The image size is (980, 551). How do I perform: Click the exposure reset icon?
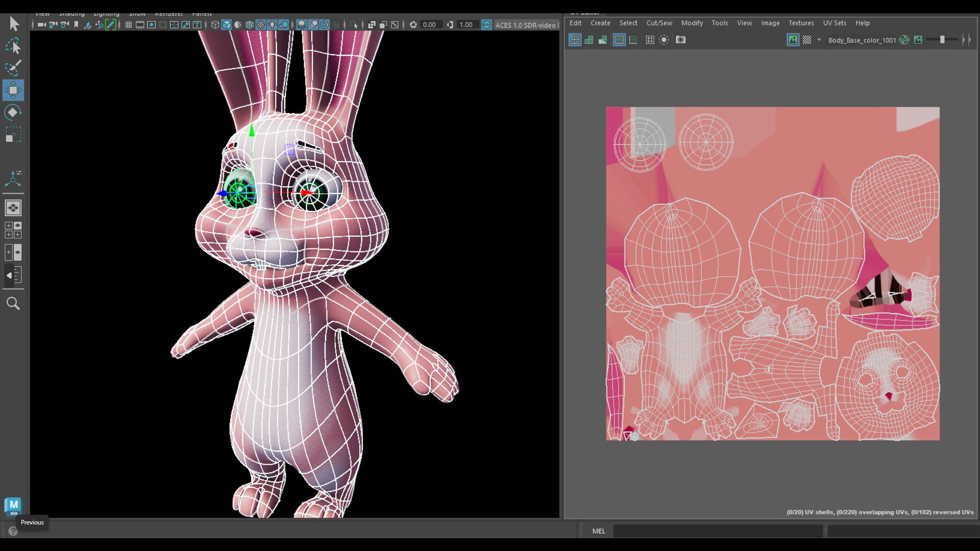413,24
